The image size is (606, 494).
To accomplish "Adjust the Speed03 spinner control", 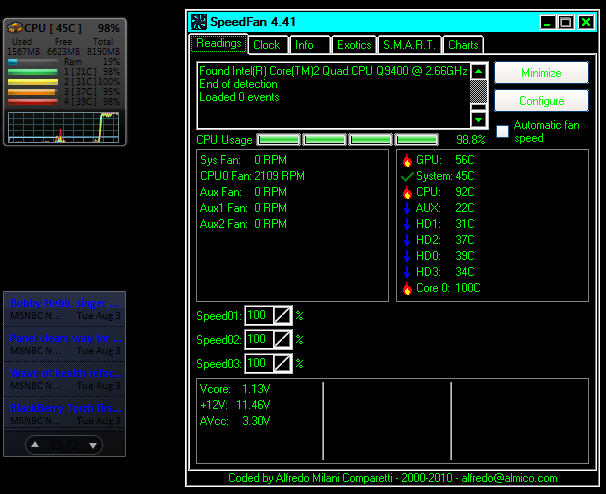I will pos(282,364).
